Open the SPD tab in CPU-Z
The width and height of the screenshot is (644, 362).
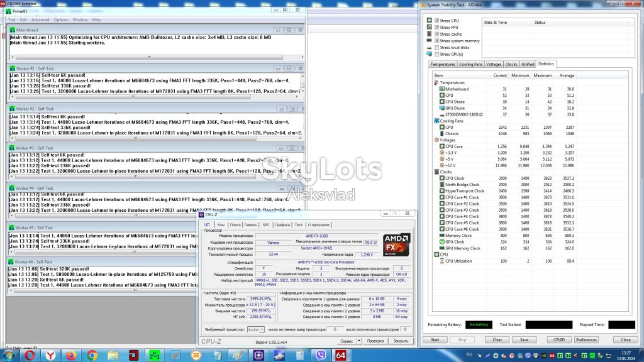tap(266, 225)
